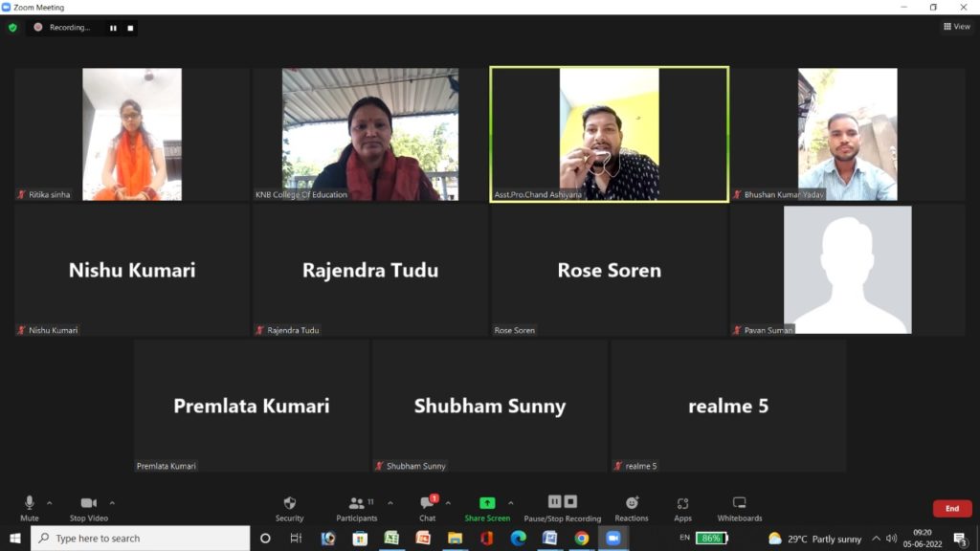Click the green encryption shield icon
Image resolution: width=980 pixels, height=551 pixels.
12,28
